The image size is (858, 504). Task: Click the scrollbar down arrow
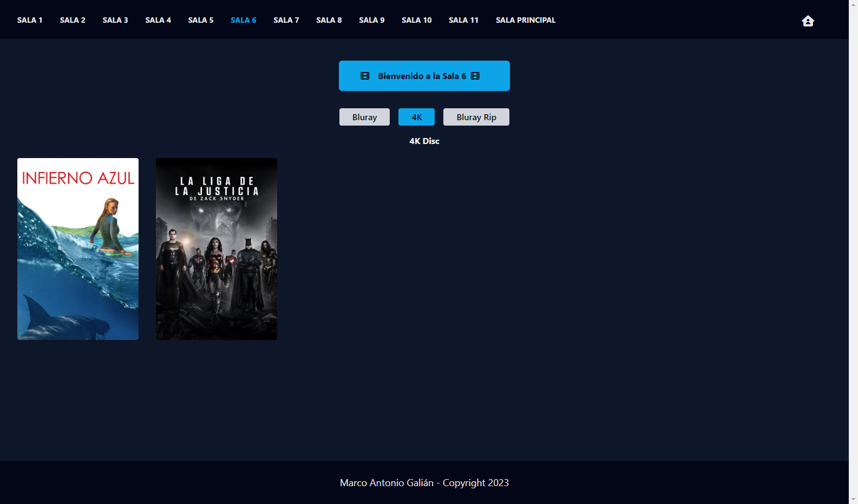pyautogui.click(x=853, y=499)
